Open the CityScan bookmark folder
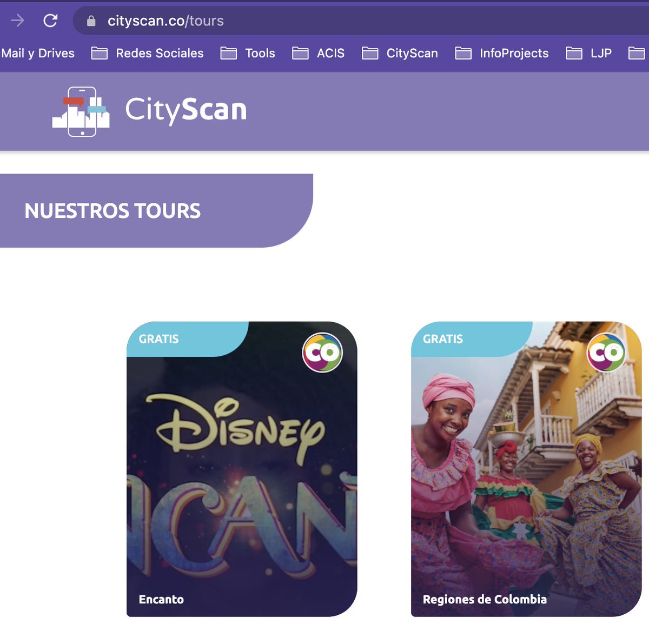Screen dimensions: 649x644 (x=400, y=53)
